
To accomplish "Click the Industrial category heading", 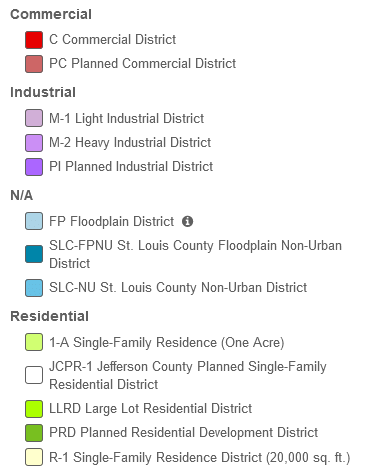I will (43, 92).
